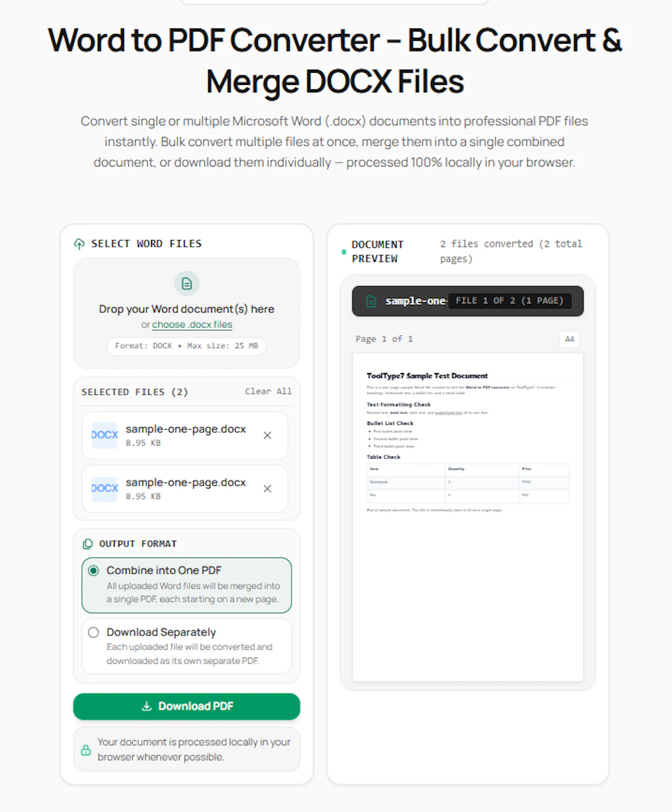The image size is (672, 812).
Task: Click the Format: DOCX • Max size: 25 MB badge
Action: 186,346
